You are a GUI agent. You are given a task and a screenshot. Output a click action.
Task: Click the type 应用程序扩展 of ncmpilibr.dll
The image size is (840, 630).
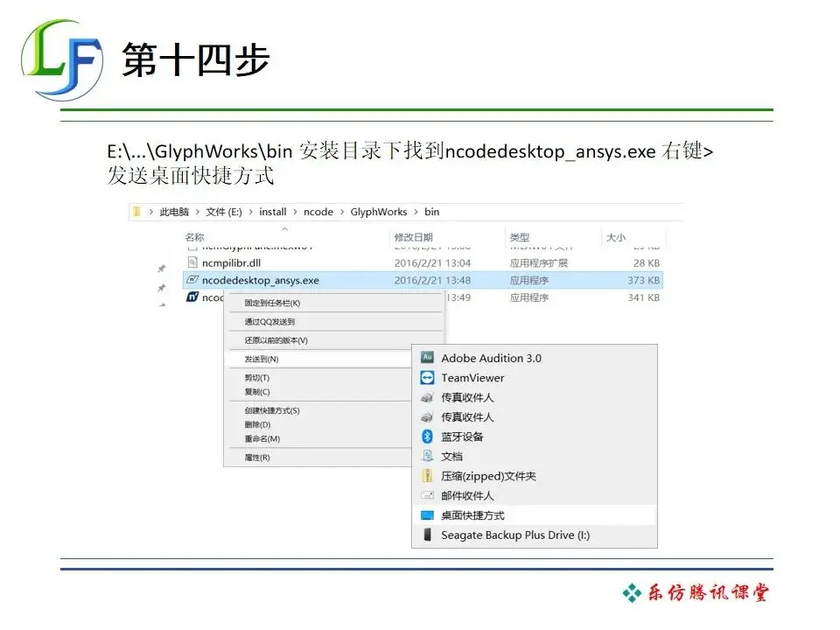(x=538, y=263)
